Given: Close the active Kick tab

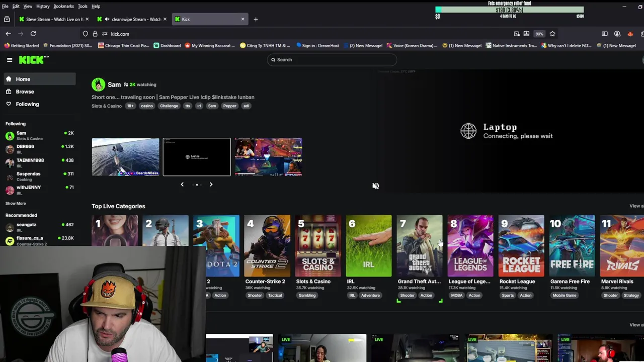Looking at the screenshot, I should 243,19.
